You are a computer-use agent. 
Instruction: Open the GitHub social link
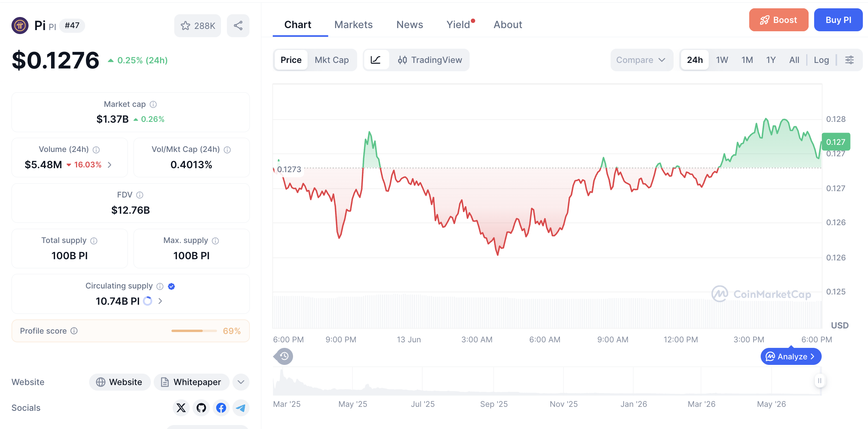pos(201,408)
